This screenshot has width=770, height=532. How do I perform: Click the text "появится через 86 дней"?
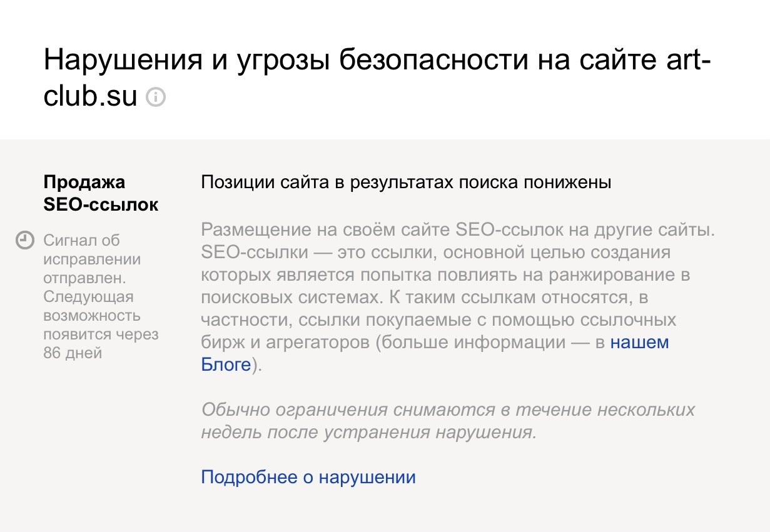click(x=101, y=344)
